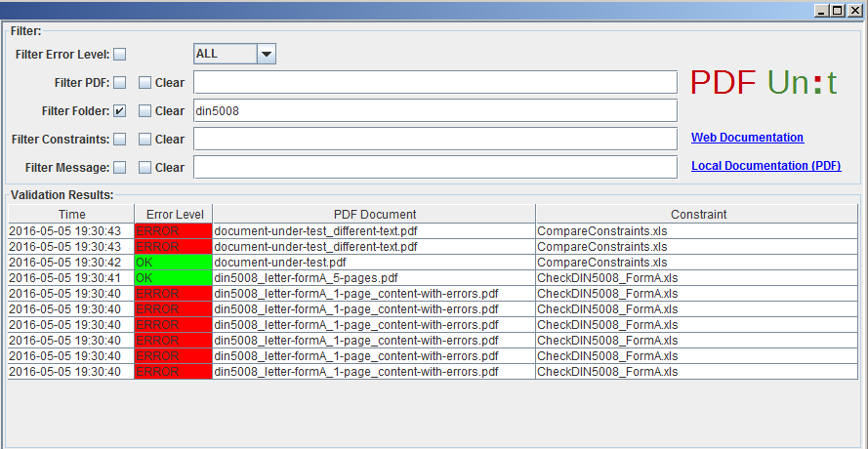Tick the Clear checkbox for Filter PDF
The height and width of the screenshot is (449, 868).
click(x=145, y=83)
